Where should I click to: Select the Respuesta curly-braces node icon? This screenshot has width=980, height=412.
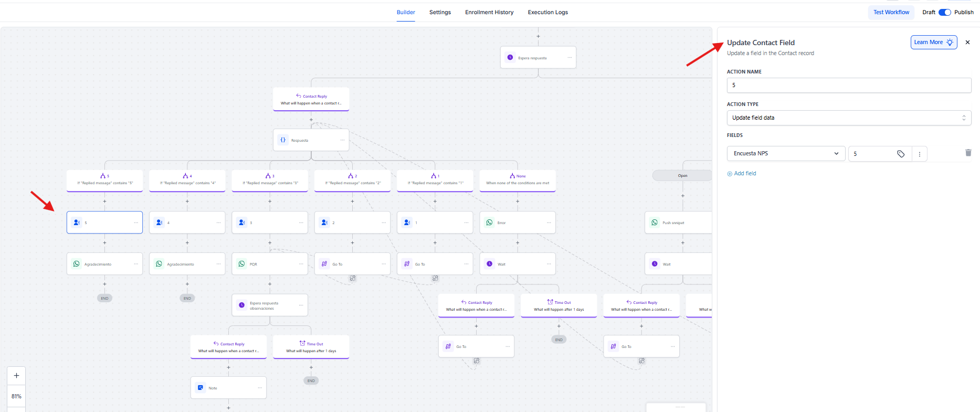pos(283,140)
